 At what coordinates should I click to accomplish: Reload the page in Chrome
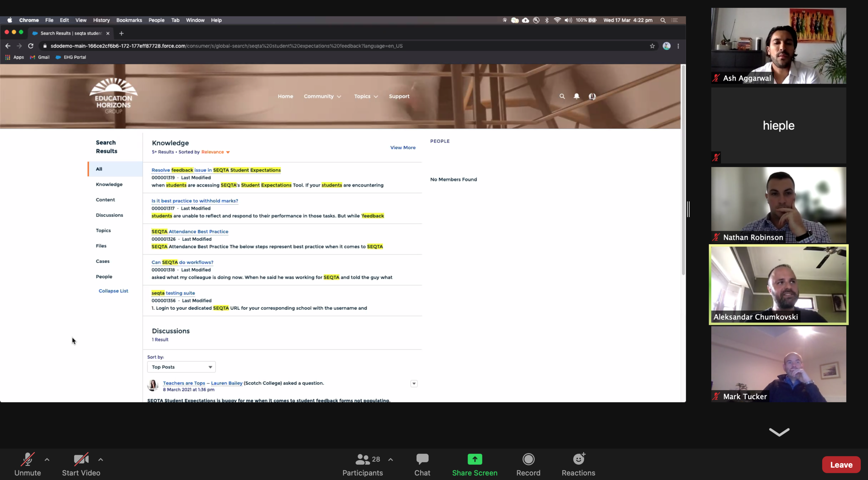[x=31, y=46]
